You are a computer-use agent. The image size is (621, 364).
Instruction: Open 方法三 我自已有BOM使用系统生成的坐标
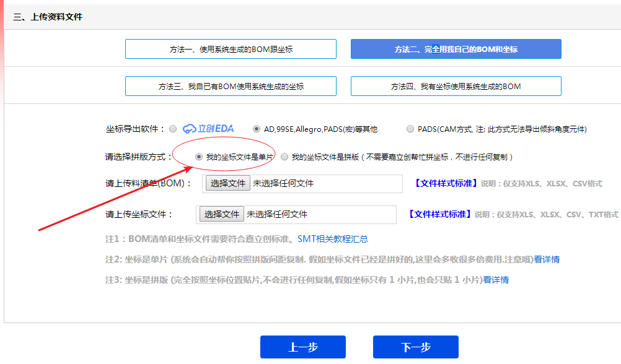coord(231,87)
